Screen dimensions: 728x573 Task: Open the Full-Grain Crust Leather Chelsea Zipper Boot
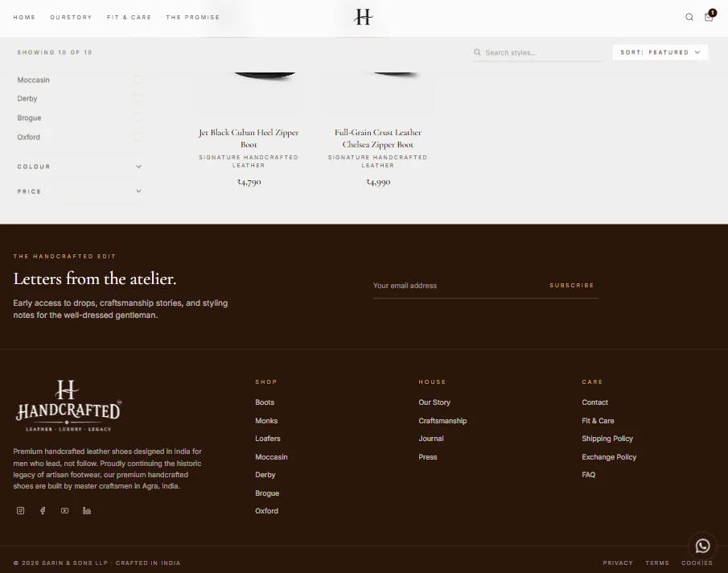point(378,138)
